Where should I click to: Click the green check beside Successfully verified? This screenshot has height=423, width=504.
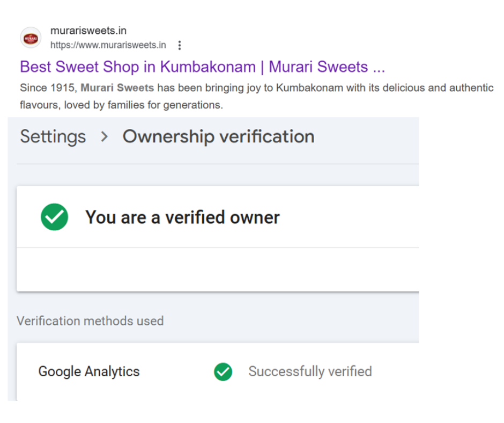(223, 371)
